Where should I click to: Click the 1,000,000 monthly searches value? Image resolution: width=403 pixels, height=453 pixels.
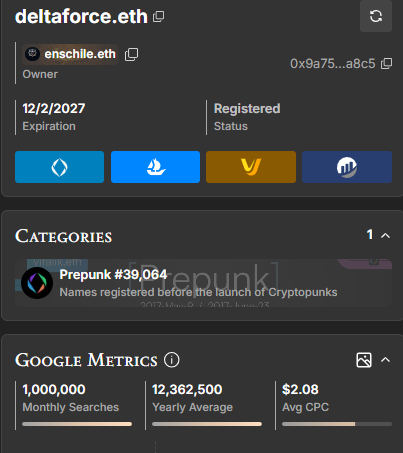(x=54, y=389)
